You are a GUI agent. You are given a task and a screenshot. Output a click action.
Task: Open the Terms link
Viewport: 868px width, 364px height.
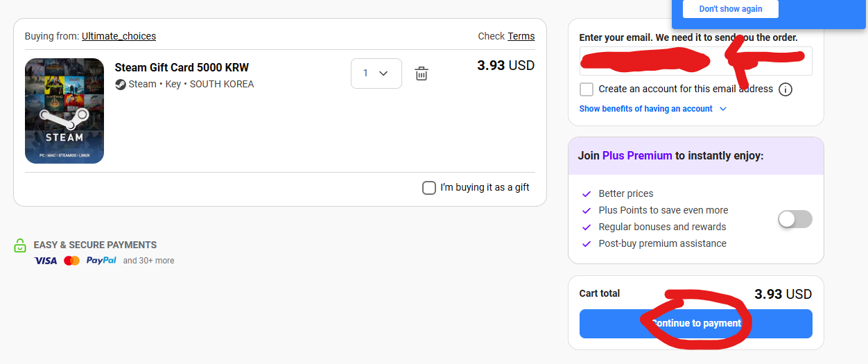coord(521,36)
